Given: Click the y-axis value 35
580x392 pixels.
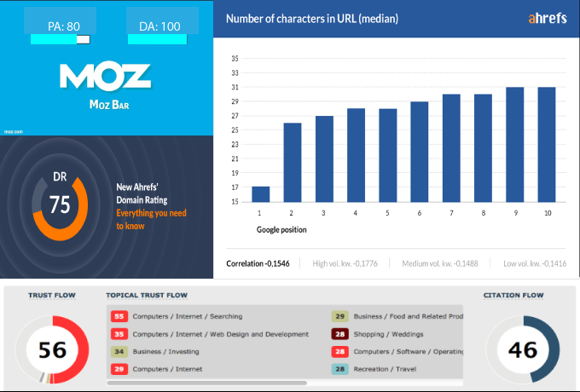Looking at the screenshot, I should point(235,59).
